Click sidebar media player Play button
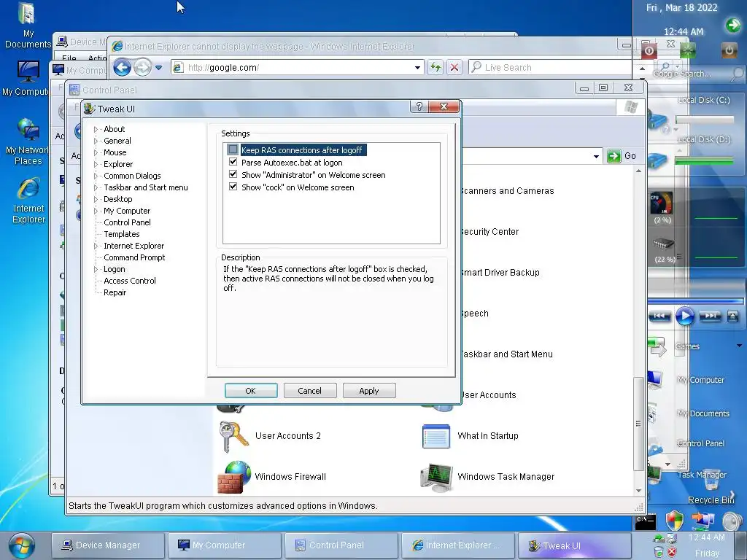The image size is (747, 560). pyautogui.click(x=685, y=316)
